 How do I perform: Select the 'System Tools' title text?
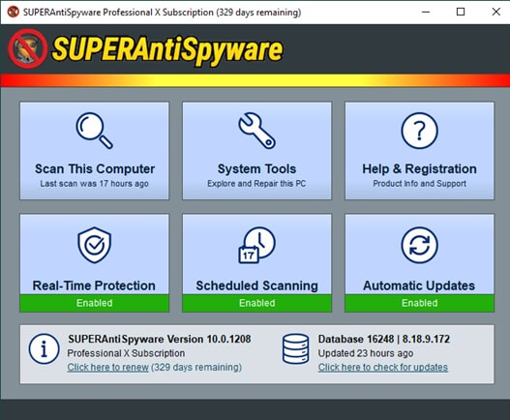[257, 168]
